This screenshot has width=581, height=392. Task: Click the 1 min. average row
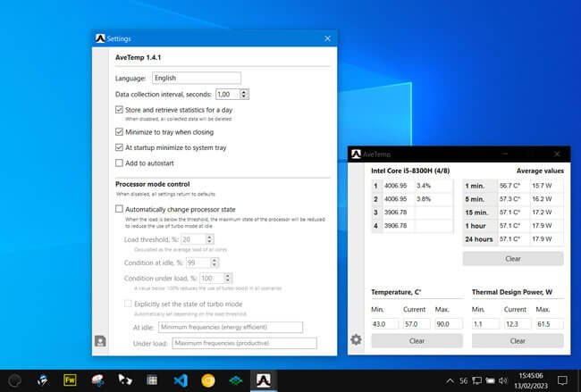513,186
